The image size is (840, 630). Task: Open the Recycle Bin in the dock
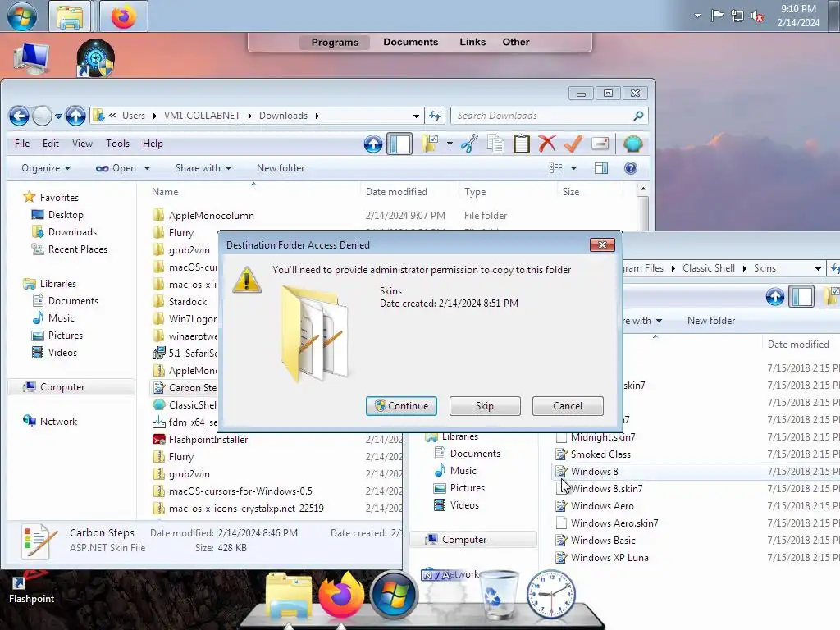tap(499, 595)
